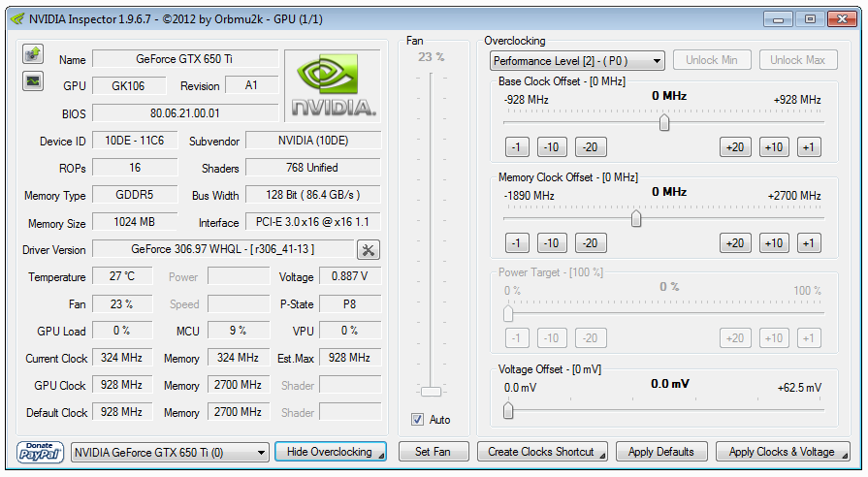Click the Subvendor NVIDIA (10DE) field

point(313,141)
